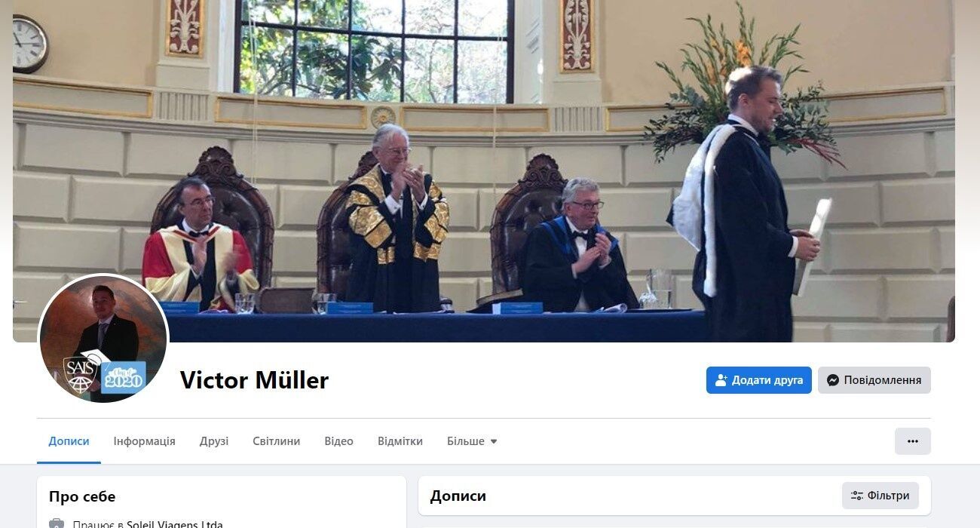Image resolution: width=980 pixels, height=528 pixels.
Task: Switch to the Інформація tab
Action: (145, 441)
